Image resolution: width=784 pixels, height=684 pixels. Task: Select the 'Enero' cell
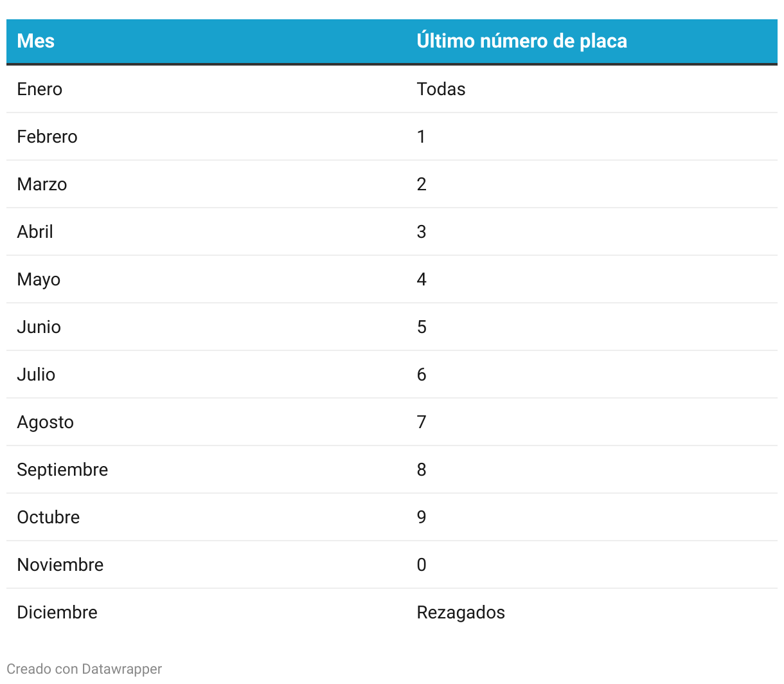(40, 89)
